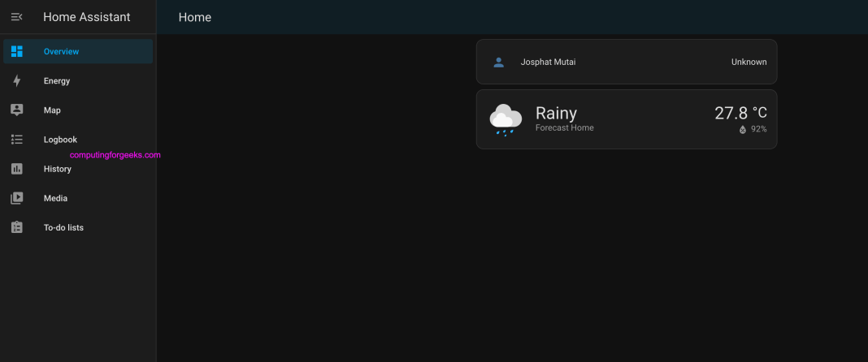
Task: Click the History bar chart icon
Action: (16, 169)
